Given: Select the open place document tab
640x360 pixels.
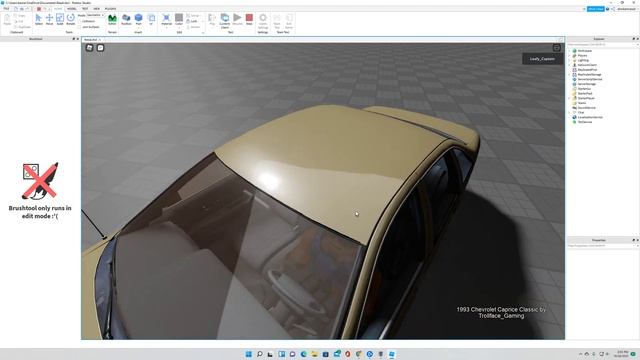Looking at the screenshot, I should [91, 40].
